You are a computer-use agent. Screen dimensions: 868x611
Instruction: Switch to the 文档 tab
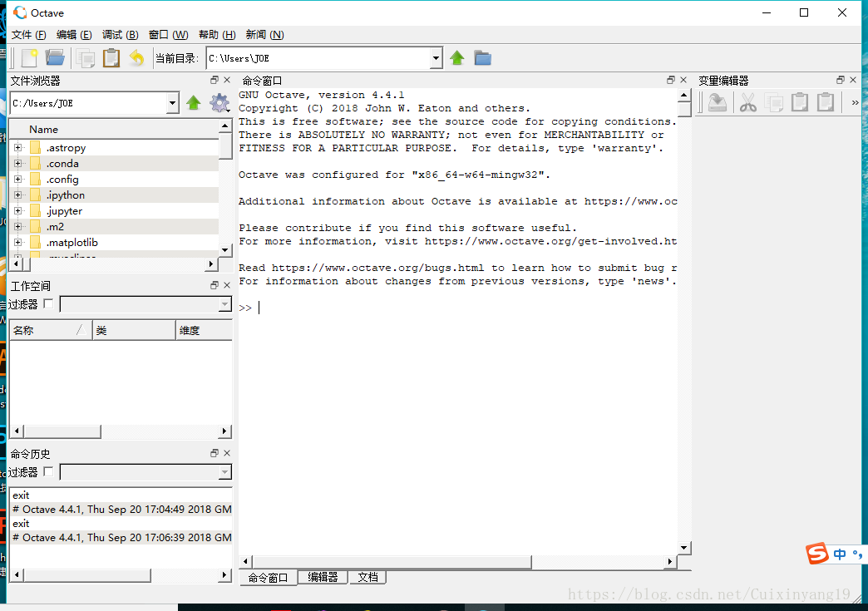pyautogui.click(x=367, y=577)
